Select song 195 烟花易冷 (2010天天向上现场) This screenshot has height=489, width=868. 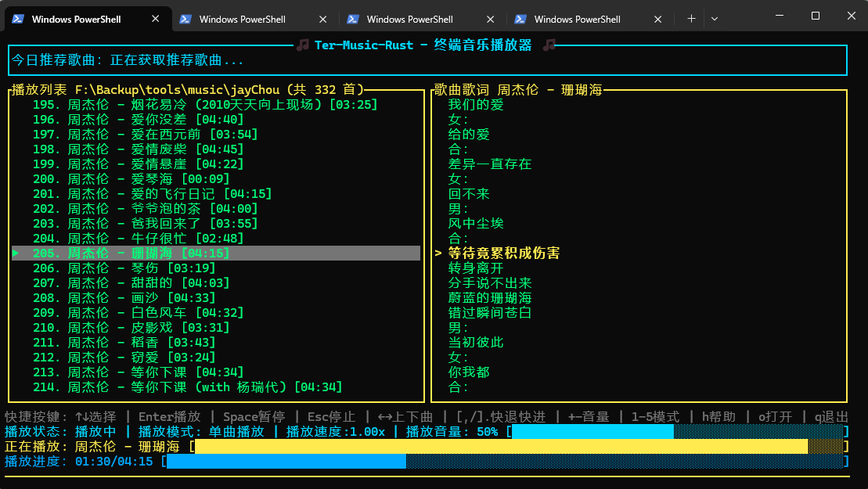[205, 105]
